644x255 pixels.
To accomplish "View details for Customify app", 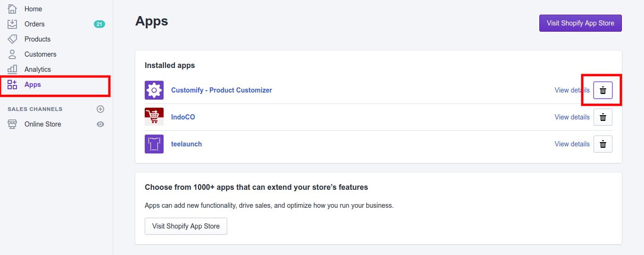I will coord(572,90).
